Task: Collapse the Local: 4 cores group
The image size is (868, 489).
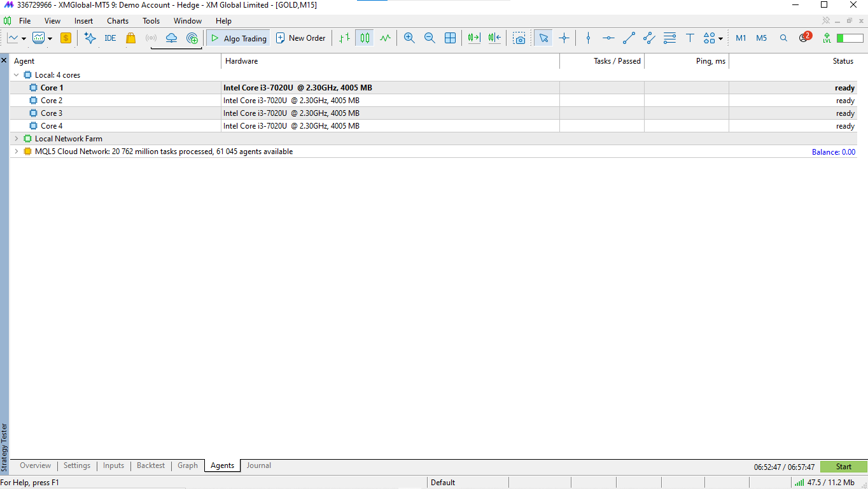Action: [17, 75]
